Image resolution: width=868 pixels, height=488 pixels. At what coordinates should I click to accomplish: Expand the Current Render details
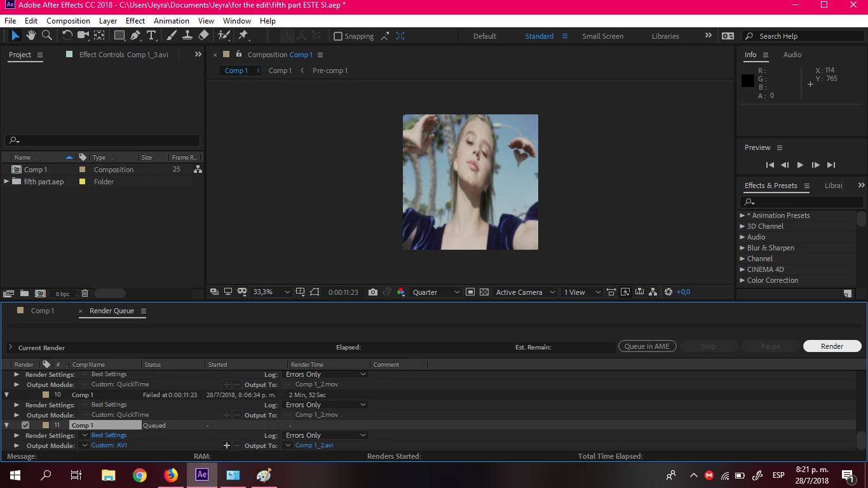coord(10,348)
